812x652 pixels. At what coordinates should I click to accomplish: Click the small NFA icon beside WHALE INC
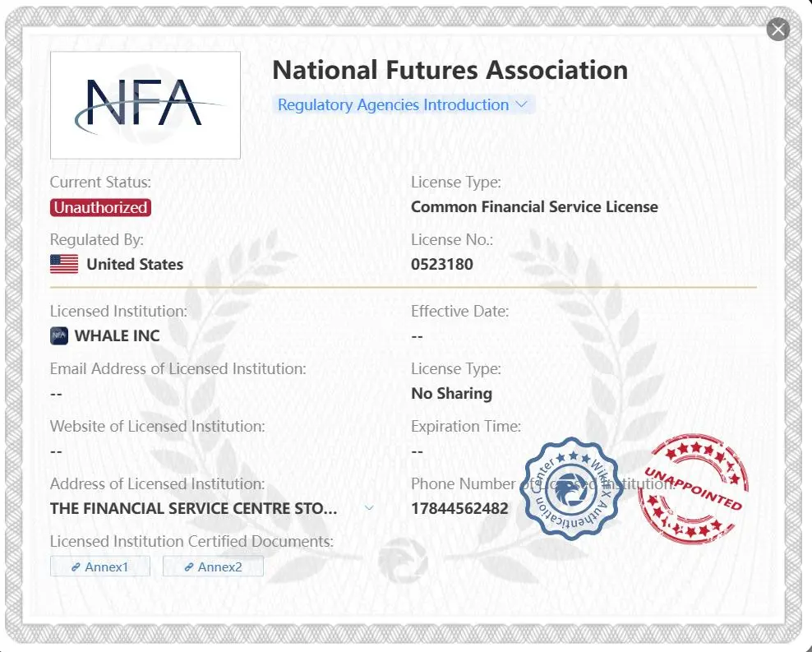click(59, 335)
